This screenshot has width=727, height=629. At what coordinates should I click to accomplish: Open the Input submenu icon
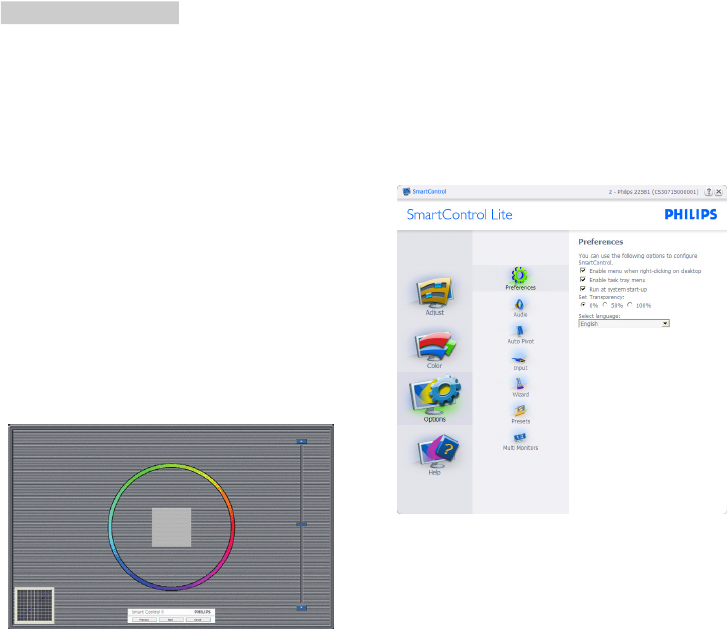(519, 358)
